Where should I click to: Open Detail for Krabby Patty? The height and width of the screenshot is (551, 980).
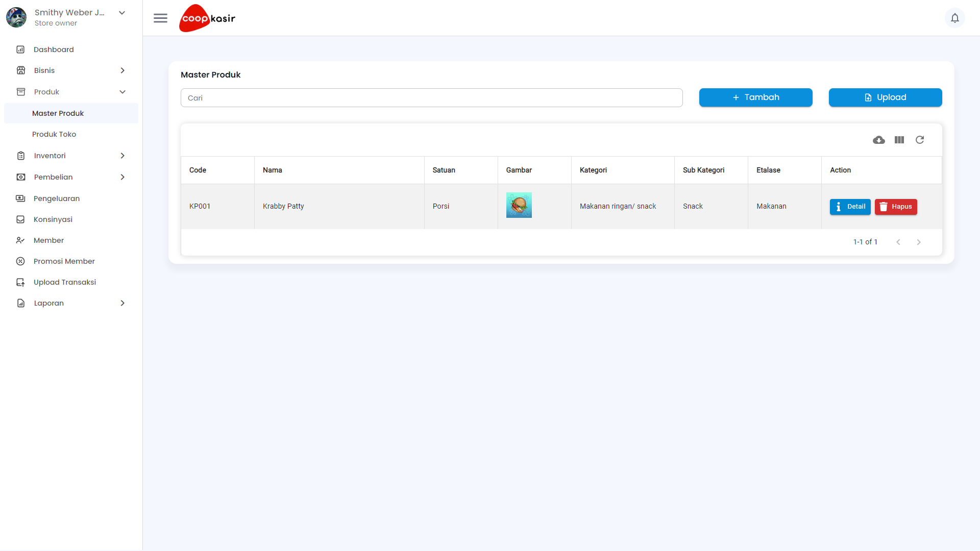(x=850, y=207)
